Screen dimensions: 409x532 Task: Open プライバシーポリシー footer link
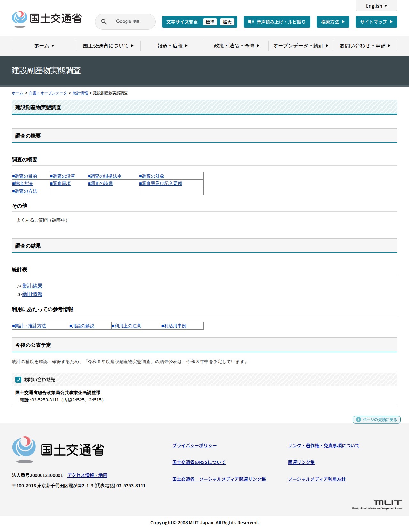[195, 446]
